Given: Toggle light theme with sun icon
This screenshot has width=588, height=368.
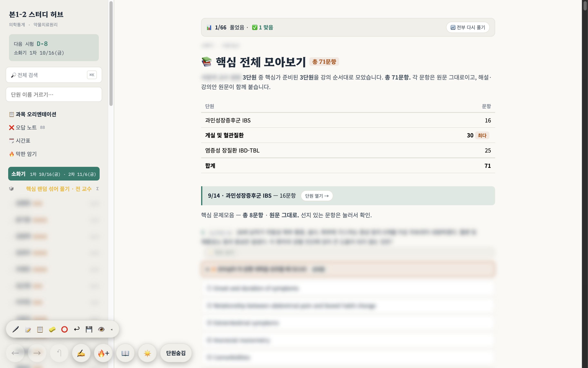Looking at the screenshot, I should click(147, 353).
